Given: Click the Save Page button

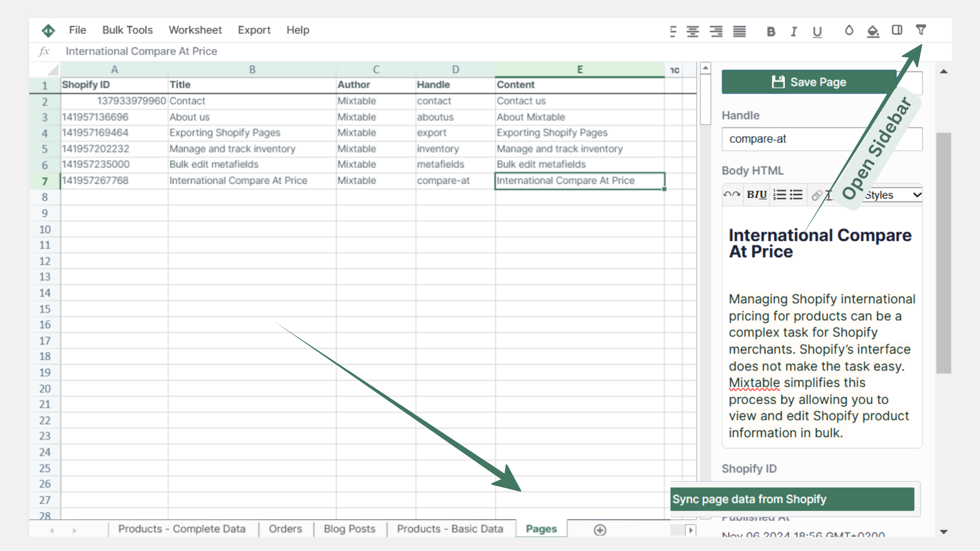Looking at the screenshot, I should tap(809, 82).
